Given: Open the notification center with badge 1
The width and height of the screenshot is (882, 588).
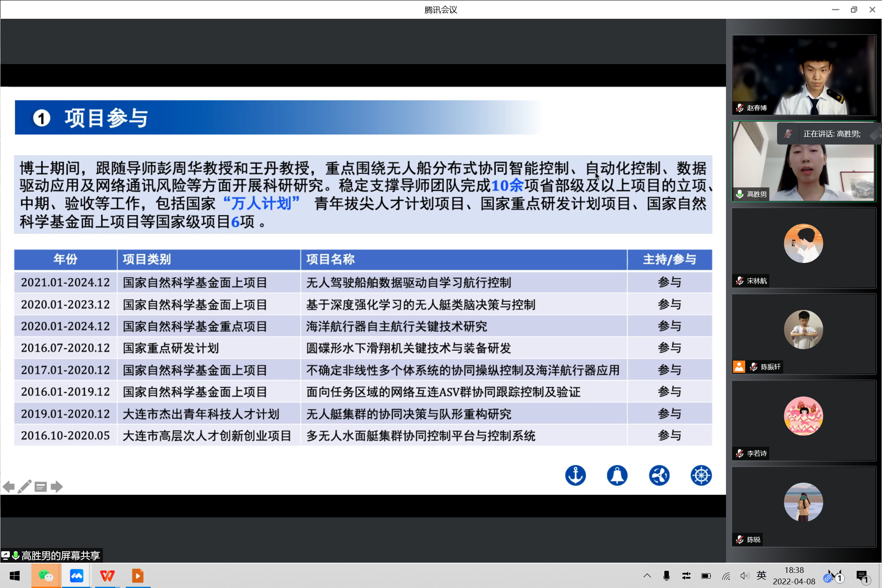Looking at the screenshot, I should click(x=862, y=576).
